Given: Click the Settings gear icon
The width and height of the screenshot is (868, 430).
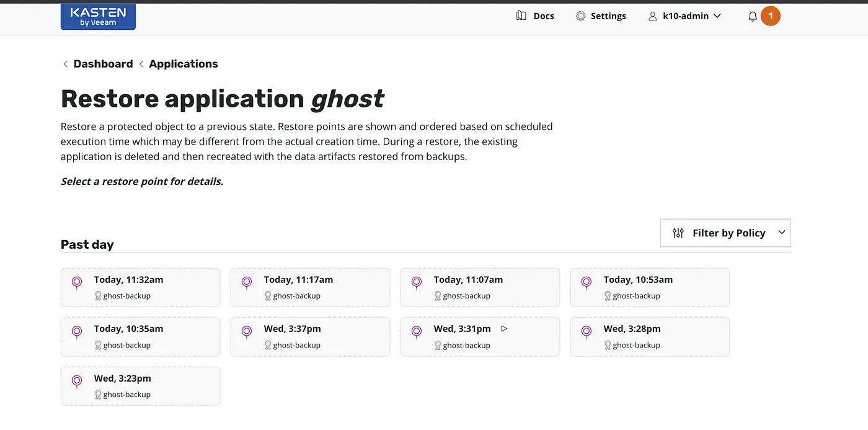Looking at the screenshot, I should (x=580, y=16).
